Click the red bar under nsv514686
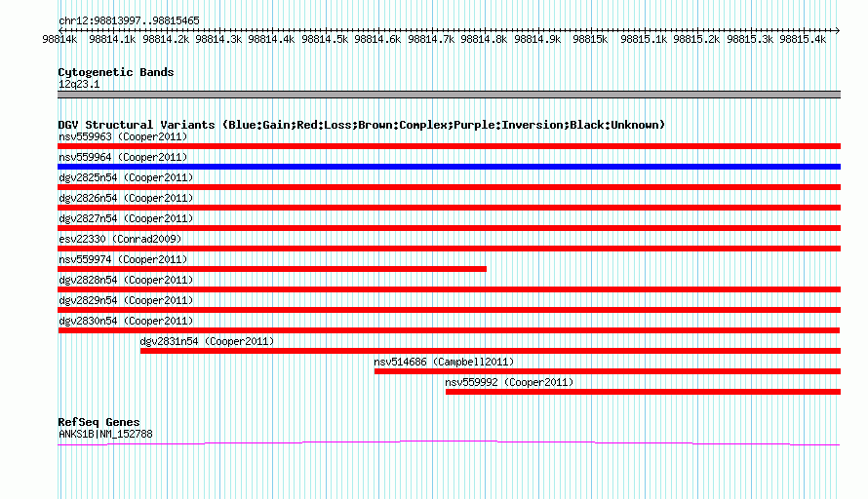868x499 pixels. [x=608, y=371]
